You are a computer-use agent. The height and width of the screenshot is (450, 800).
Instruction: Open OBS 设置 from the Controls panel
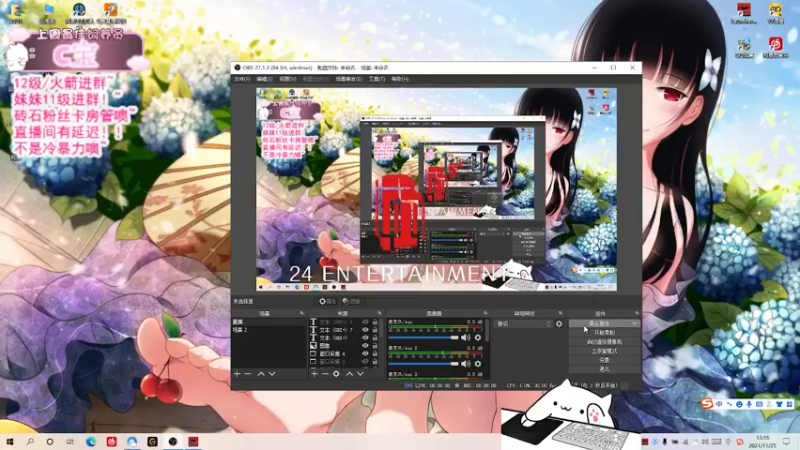click(x=604, y=360)
